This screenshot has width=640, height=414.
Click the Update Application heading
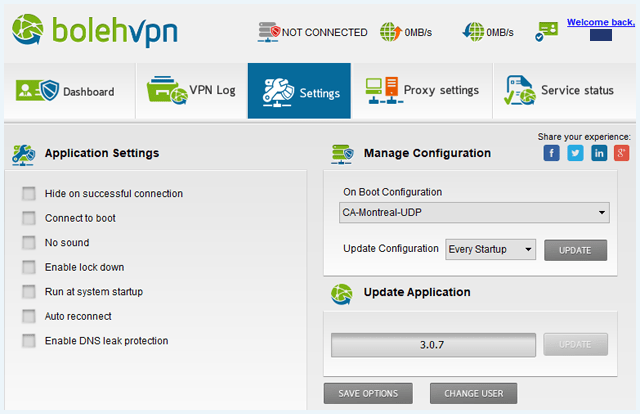417,292
